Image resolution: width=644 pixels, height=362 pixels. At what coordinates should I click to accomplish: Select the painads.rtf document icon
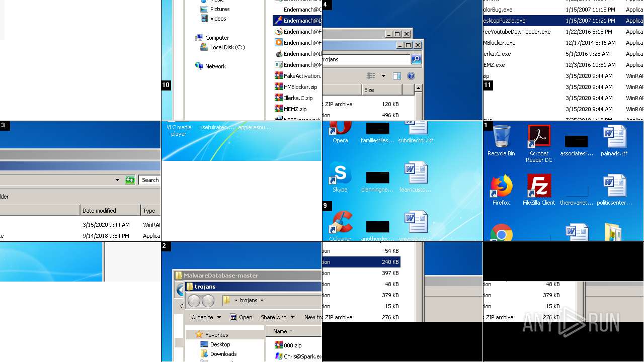[614, 140]
